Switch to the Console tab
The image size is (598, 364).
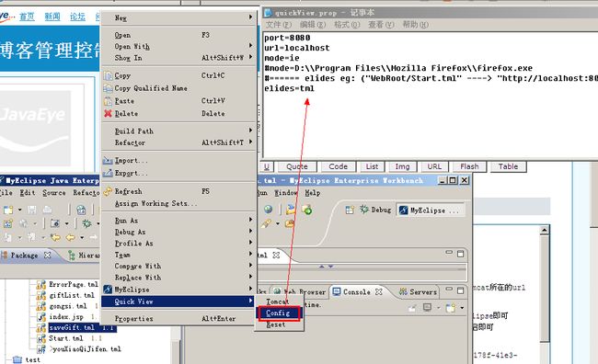357,292
